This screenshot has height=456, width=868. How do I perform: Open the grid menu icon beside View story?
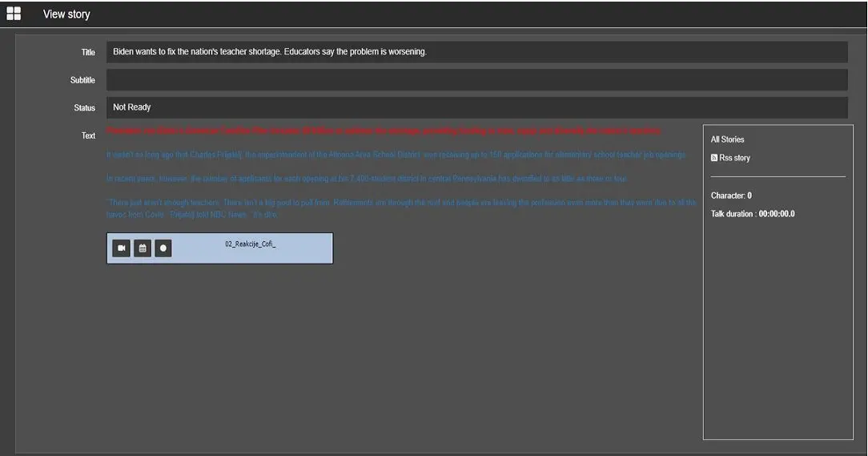pos(14,14)
